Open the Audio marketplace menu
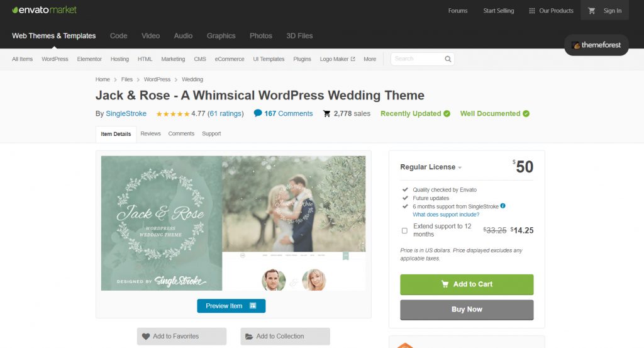This screenshot has width=644, height=348. click(183, 36)
